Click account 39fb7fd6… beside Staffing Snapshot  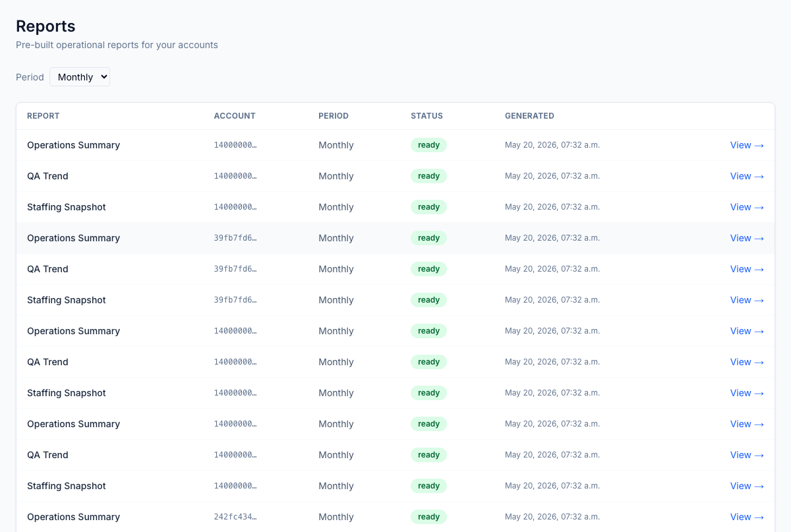click(x=235, y=300)
